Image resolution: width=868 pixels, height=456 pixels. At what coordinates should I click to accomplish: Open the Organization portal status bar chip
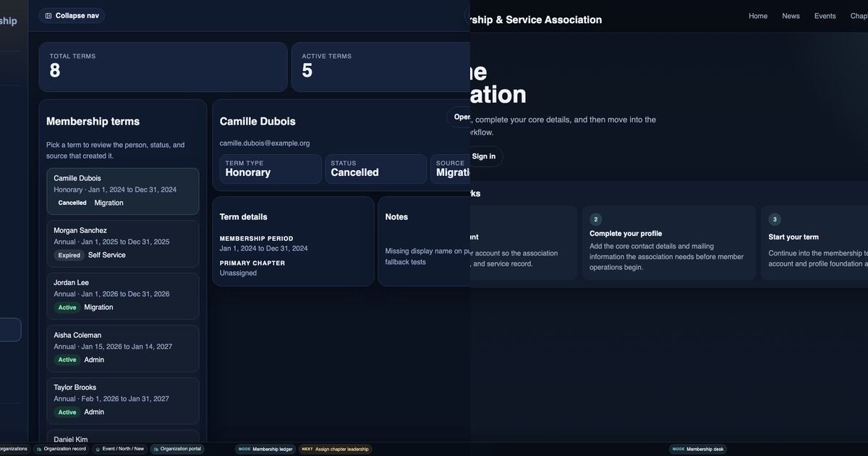177,449
